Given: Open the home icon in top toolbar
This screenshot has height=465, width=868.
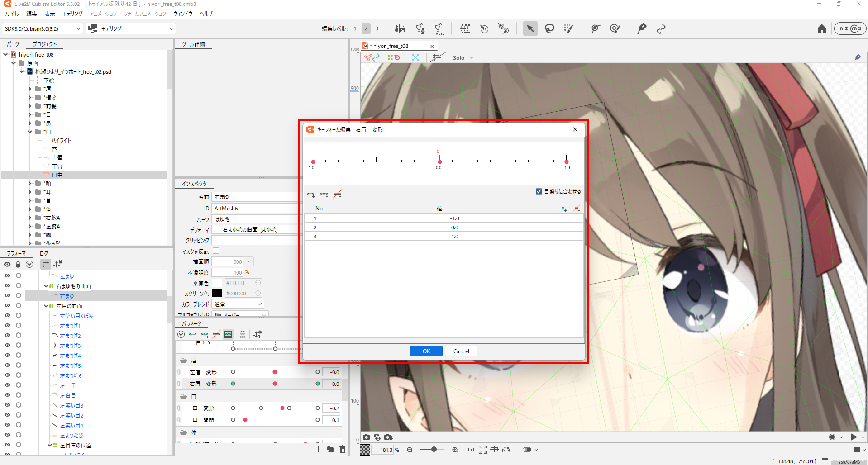Looking at the screenshot, I should [x=822, y=28].
